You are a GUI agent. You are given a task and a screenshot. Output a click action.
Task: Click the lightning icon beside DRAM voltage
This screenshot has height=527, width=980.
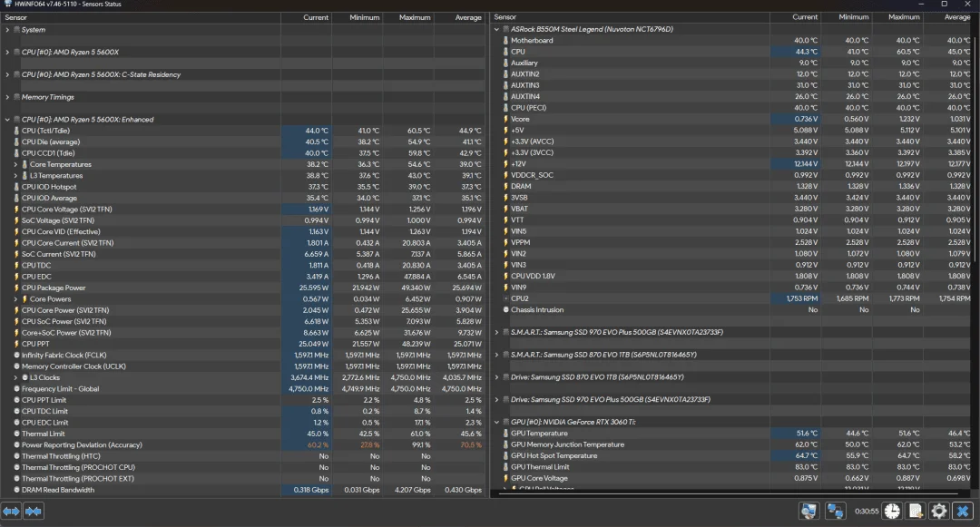[506, 186]
